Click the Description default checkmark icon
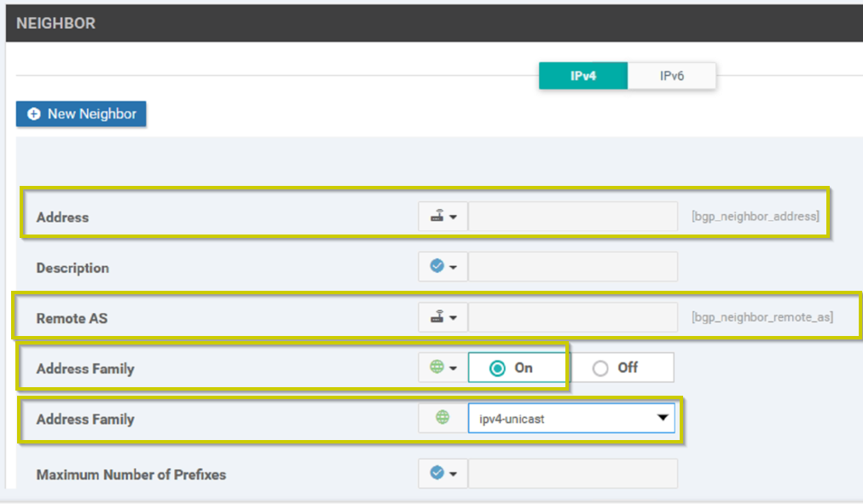This screenshot has height=504, width=863. click(437, 266)
